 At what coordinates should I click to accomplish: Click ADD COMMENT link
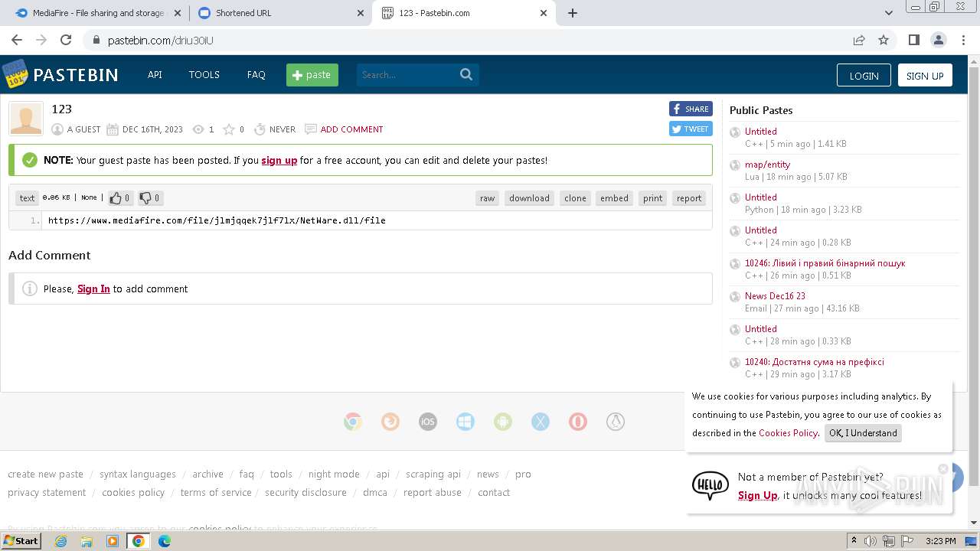click(x=352, y=129)
